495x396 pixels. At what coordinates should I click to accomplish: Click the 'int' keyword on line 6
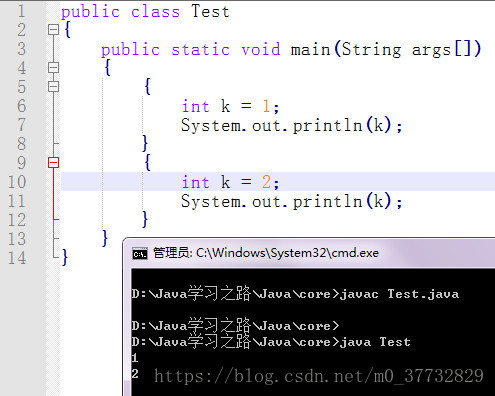(x=196, y=107)
